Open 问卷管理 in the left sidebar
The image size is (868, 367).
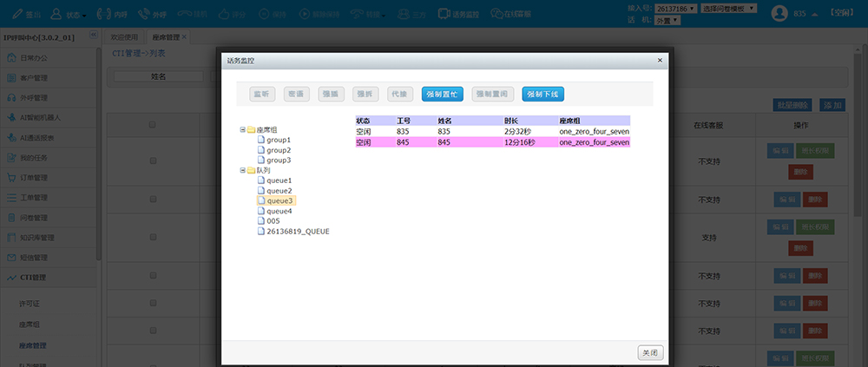click(x=48, y=218)
